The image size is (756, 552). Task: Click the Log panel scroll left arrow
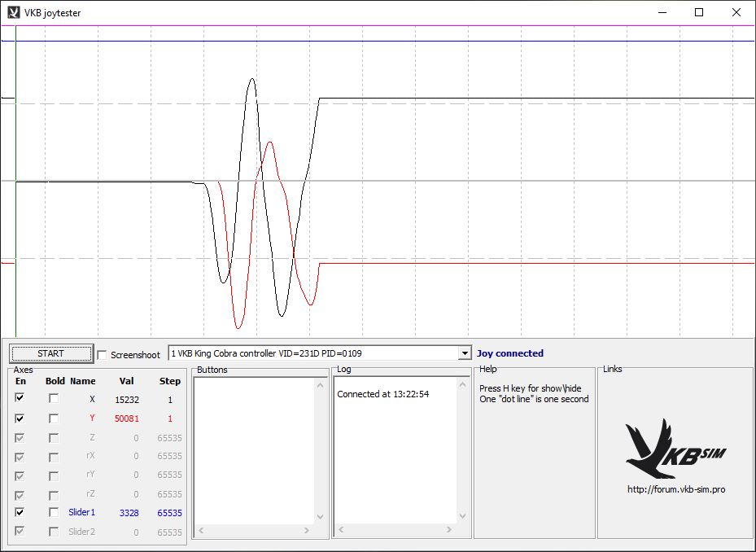coord(341,530)
